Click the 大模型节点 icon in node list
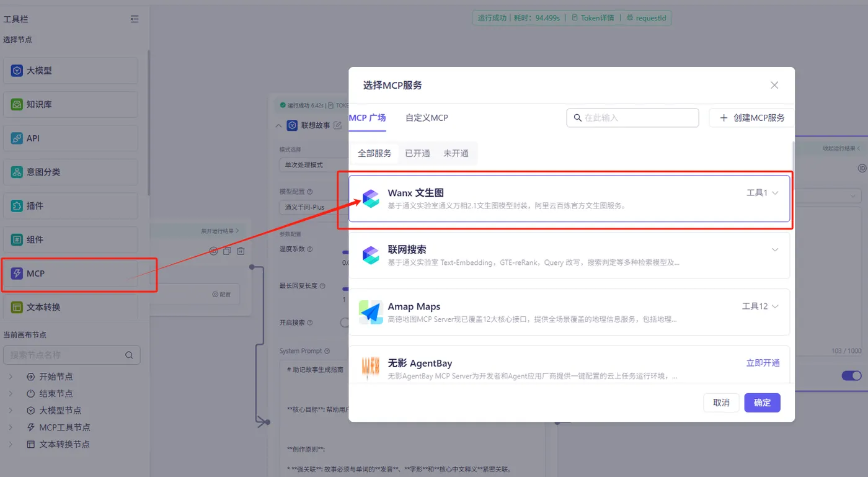The height and width of the screenshot is (477, 868). 31,411
